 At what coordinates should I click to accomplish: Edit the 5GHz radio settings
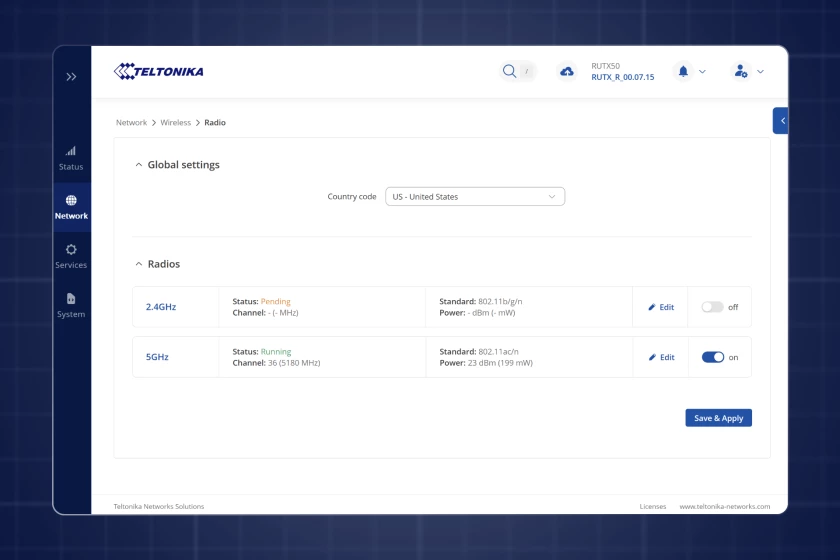[x=661, y=357]
